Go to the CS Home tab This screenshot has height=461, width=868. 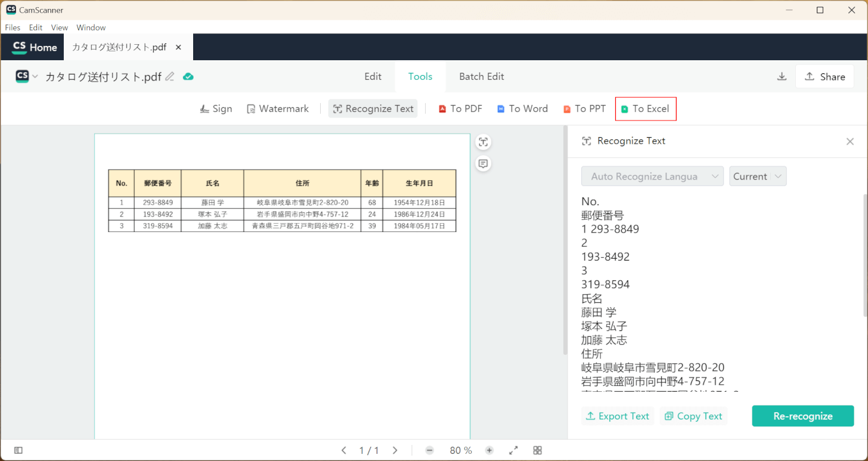34,47
